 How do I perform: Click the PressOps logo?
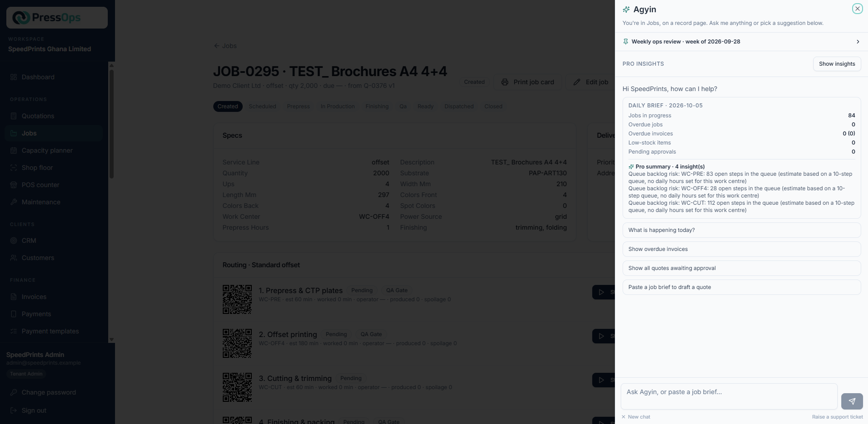[x=57, y=18]
